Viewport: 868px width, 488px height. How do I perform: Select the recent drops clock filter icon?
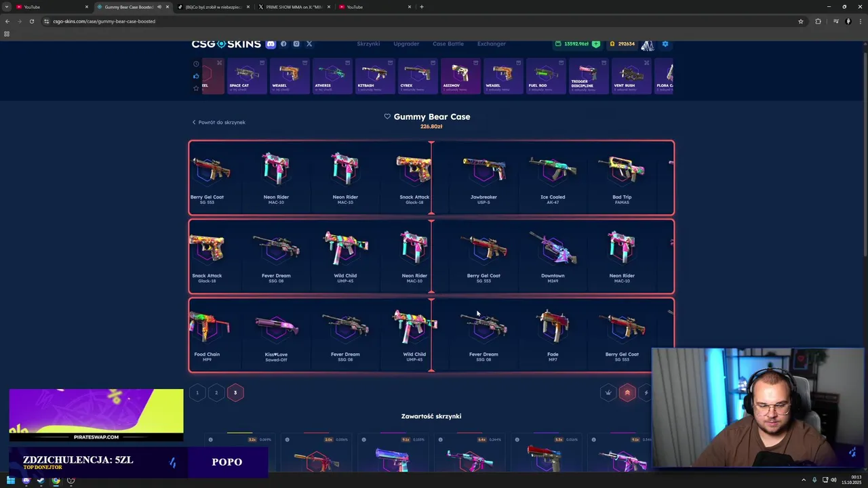(197, 64)
